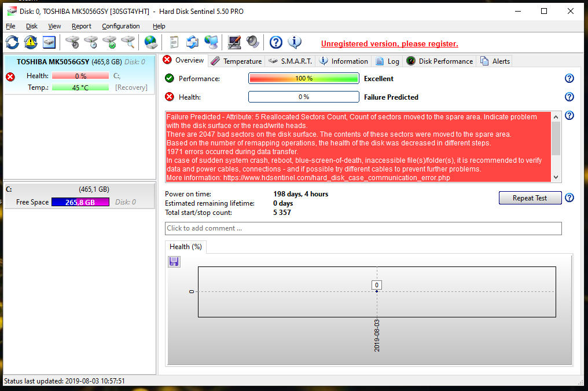
Task: Click help icon beside the failure message box
Action: point(569,115)
